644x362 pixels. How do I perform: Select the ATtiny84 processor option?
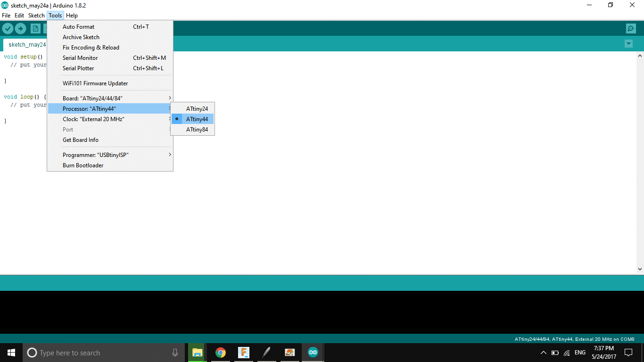coord(192,130)
